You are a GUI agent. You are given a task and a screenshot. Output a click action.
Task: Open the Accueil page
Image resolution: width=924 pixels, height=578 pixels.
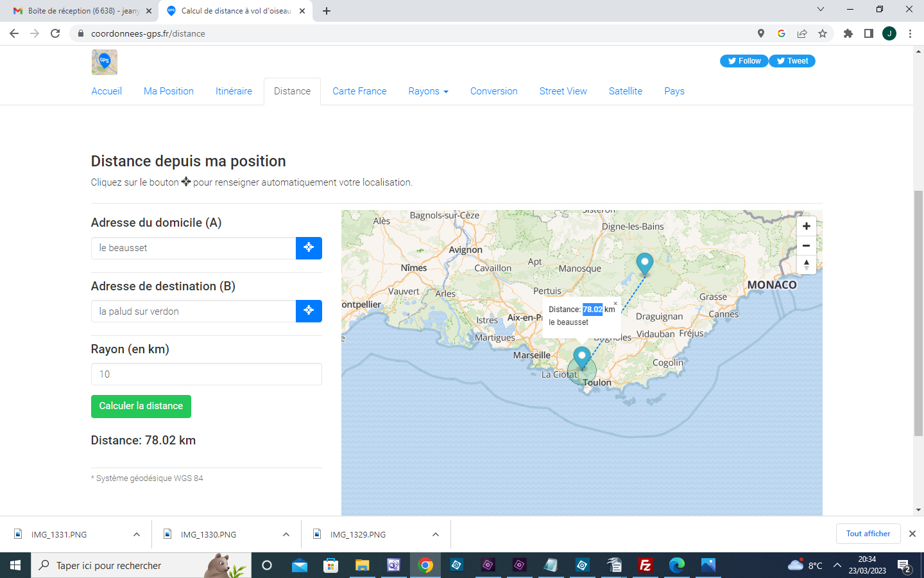107,91
